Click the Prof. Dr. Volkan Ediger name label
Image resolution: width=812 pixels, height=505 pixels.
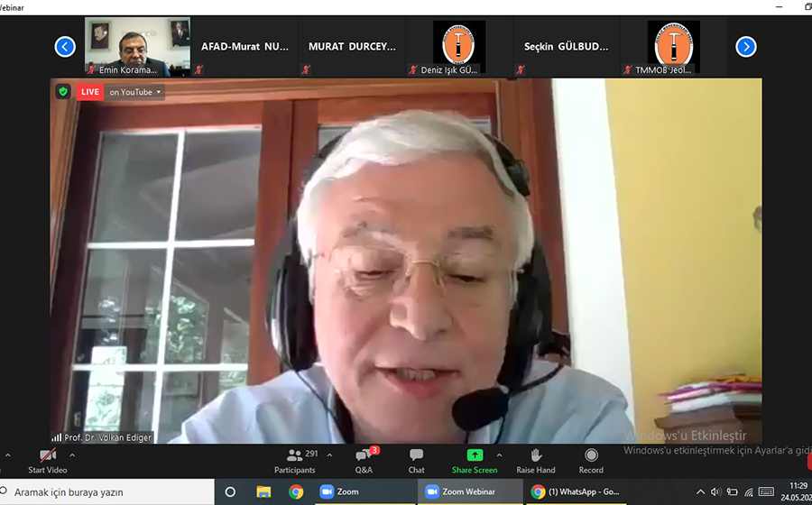[x=107, y=437]
